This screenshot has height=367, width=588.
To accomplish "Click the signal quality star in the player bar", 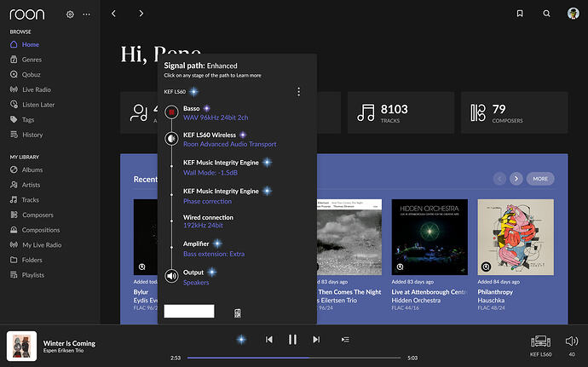I will pyautogui.click(x=241, y=340).
